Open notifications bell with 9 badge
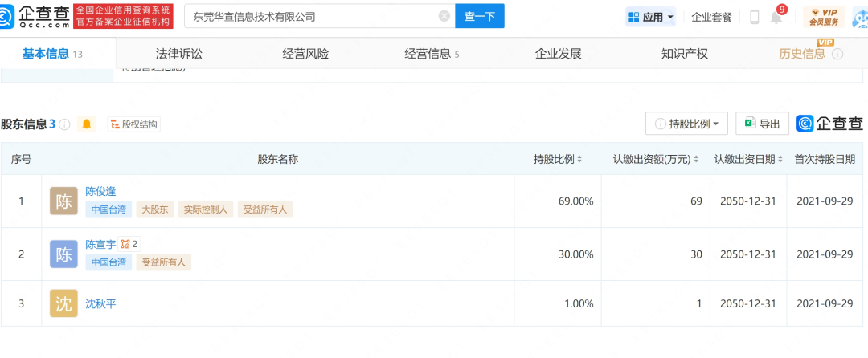868x358 pixels. pyautogui.click(x=776, y=17)
